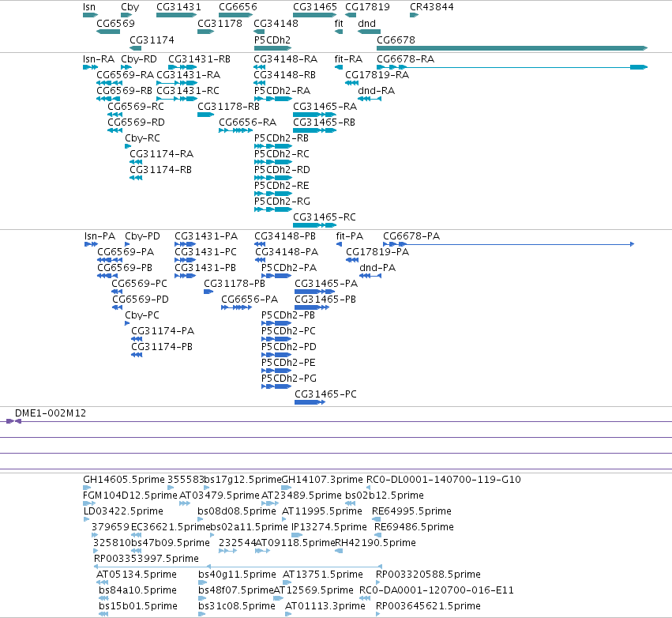The width and height of the screenshot is (672, 618).
Task: Click the CG34148-RA transcript
Action: click(259, 67)
